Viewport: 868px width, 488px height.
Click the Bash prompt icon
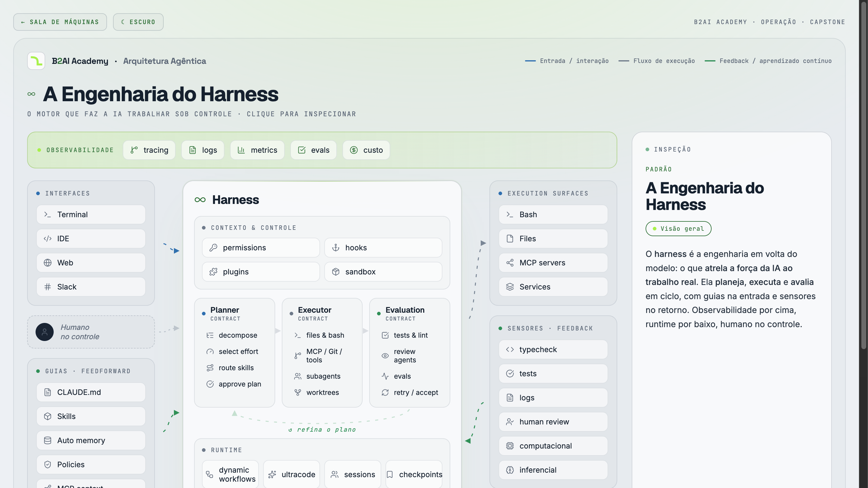[510, 214]
